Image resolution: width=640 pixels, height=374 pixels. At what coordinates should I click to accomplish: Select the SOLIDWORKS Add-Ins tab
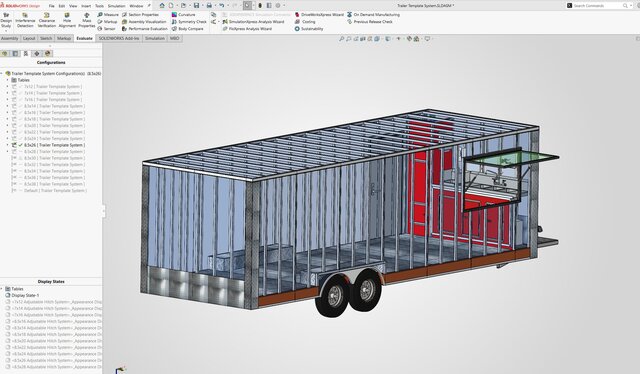119,38
